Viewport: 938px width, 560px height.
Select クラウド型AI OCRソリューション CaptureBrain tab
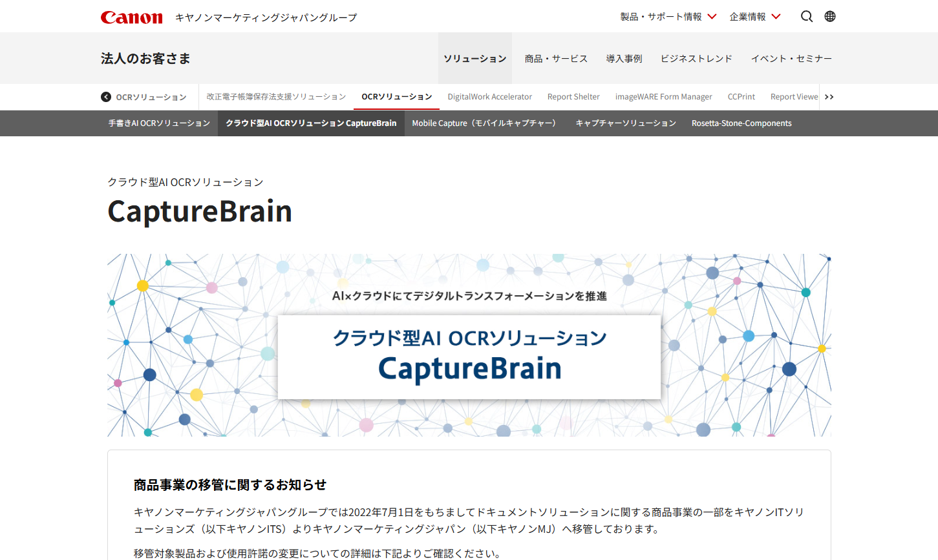(x=311, y=123)
